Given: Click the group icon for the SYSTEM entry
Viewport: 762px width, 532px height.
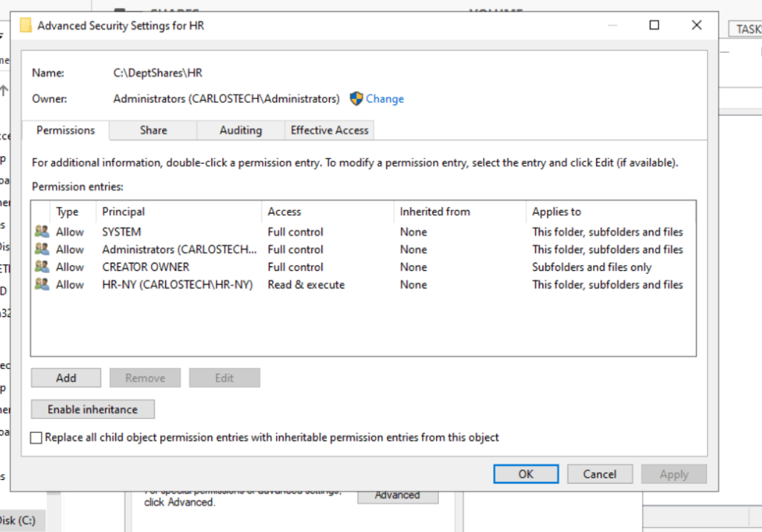Looking at the screenshot, I should 42,231.
